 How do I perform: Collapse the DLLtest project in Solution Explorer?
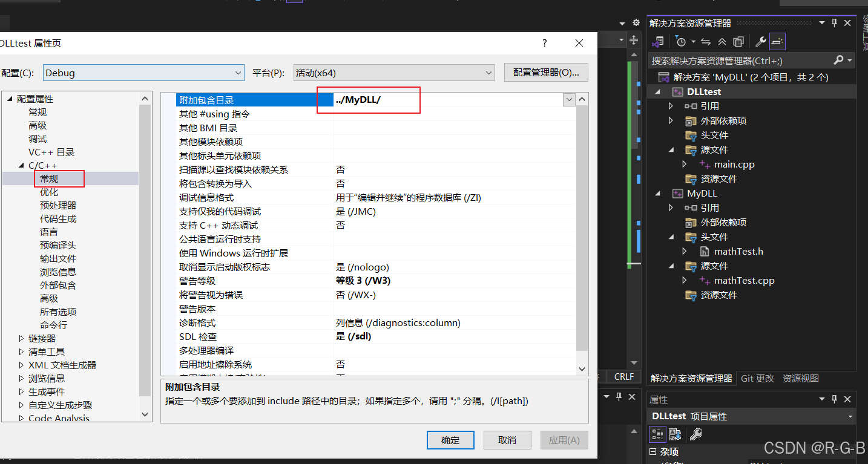[657, 91]
